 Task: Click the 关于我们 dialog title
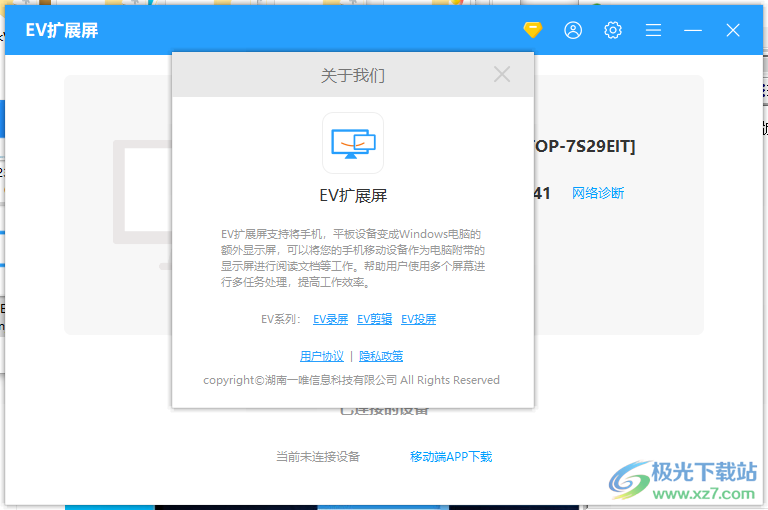click(x=353, y=75)
